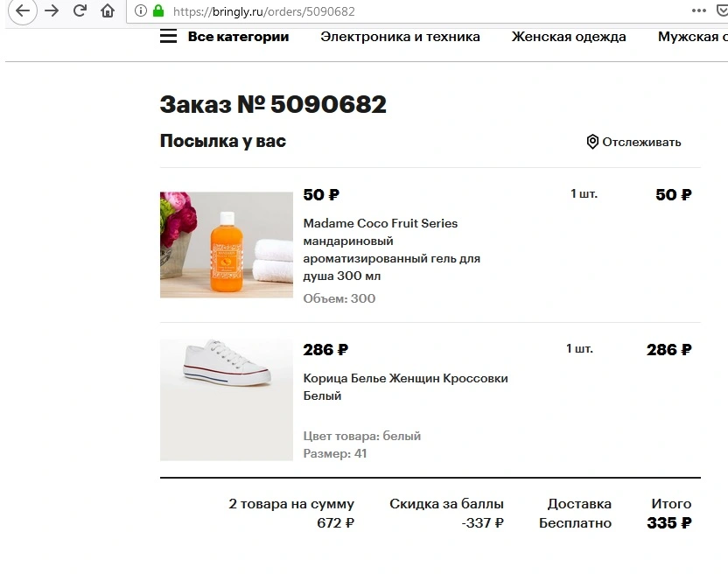Open Madame Coco Fruit Series product title
The image size is (728, 581).
click(391, 249)
